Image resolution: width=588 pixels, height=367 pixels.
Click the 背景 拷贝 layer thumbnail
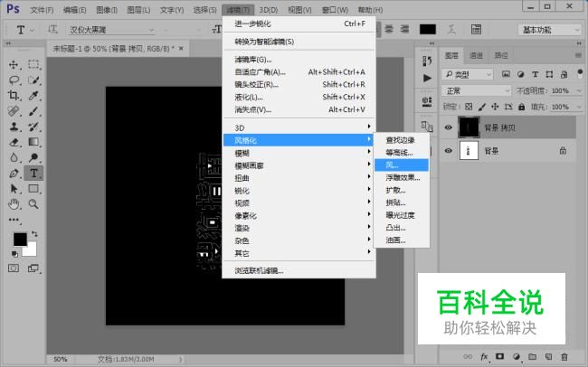click(469, 127)
